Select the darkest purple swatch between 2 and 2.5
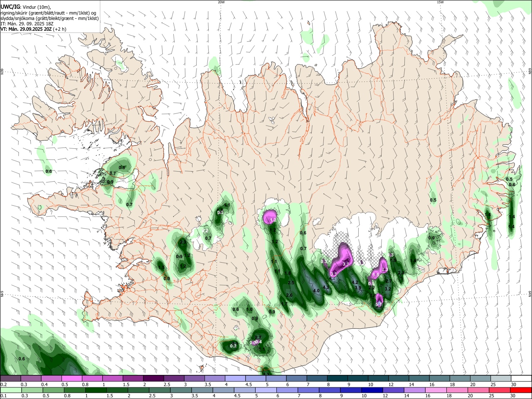This screenshot has width=532, height=399. point(153,378)
